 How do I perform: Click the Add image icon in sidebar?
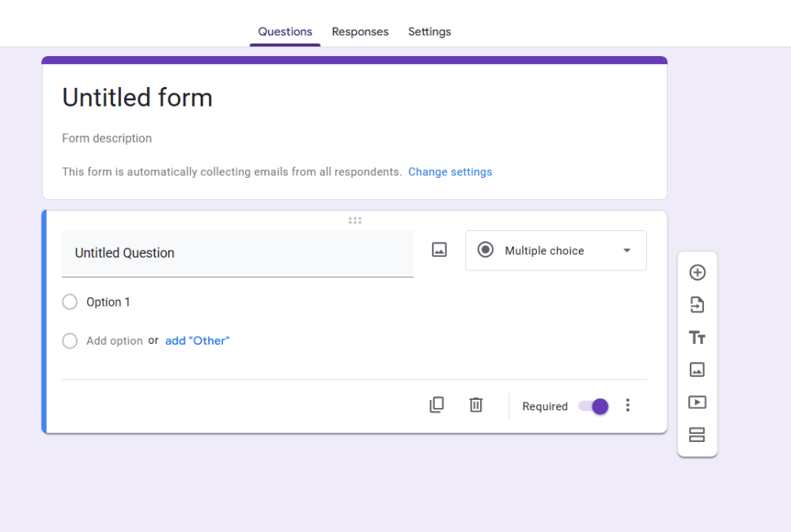click(x=697, y=370)
